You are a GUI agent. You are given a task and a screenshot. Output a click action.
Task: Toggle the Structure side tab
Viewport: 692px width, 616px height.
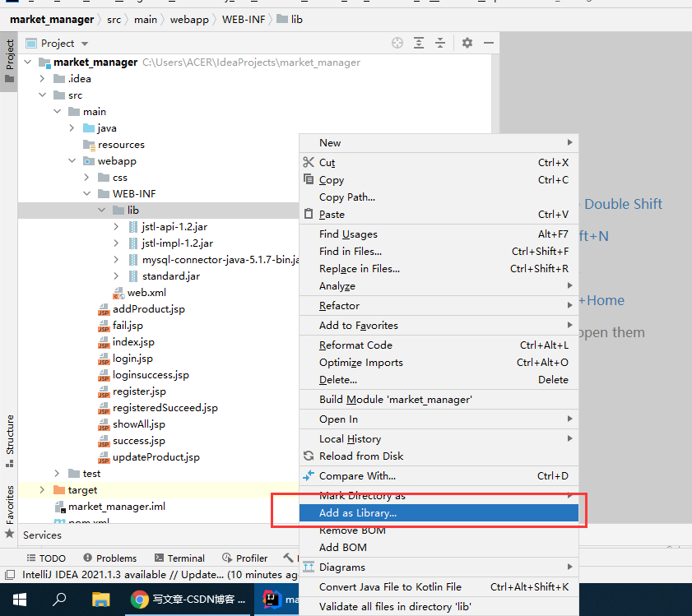(9, 440)
